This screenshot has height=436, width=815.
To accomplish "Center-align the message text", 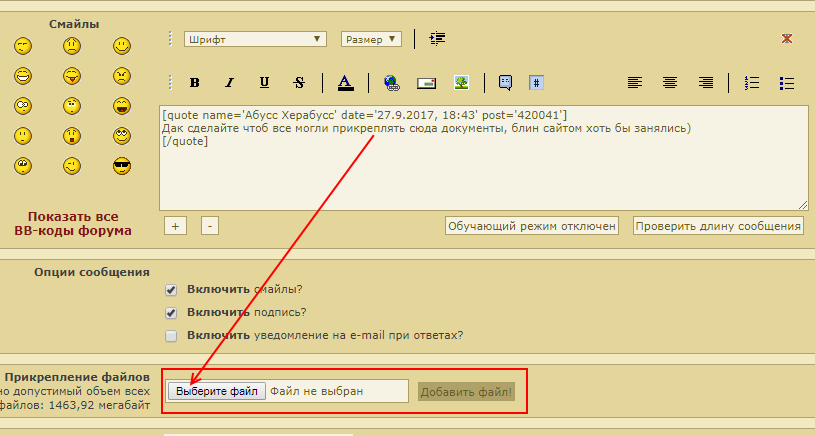I will pyautogui.click(x=669, y=83).
